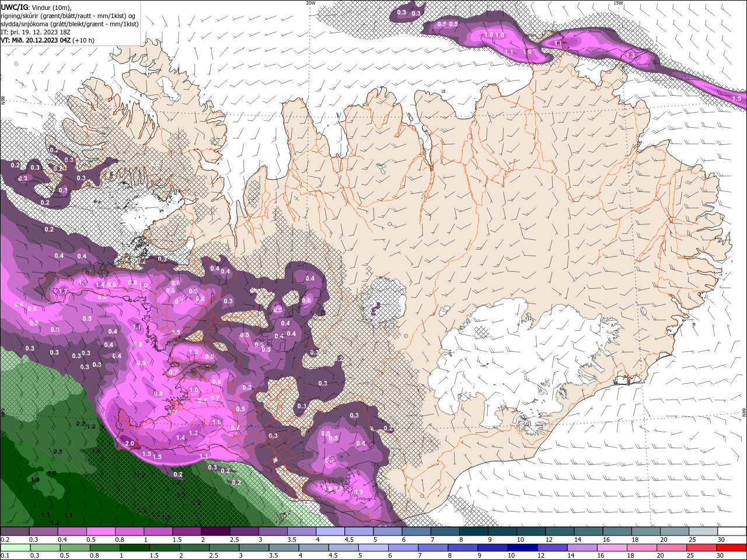Click top legend swatch between 3 and 3.5

(x=273, y=531)
